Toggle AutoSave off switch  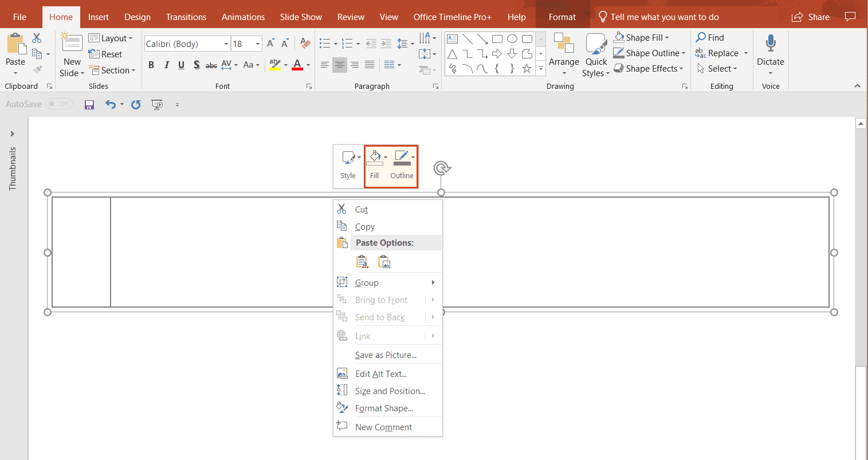tap(59, 104)
